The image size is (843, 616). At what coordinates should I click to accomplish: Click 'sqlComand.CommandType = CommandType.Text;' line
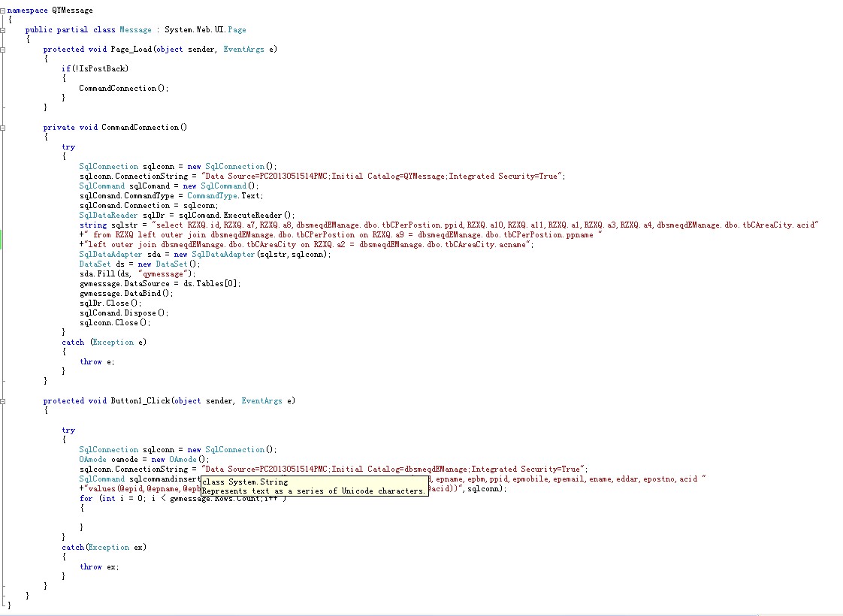tap(171, 195)
